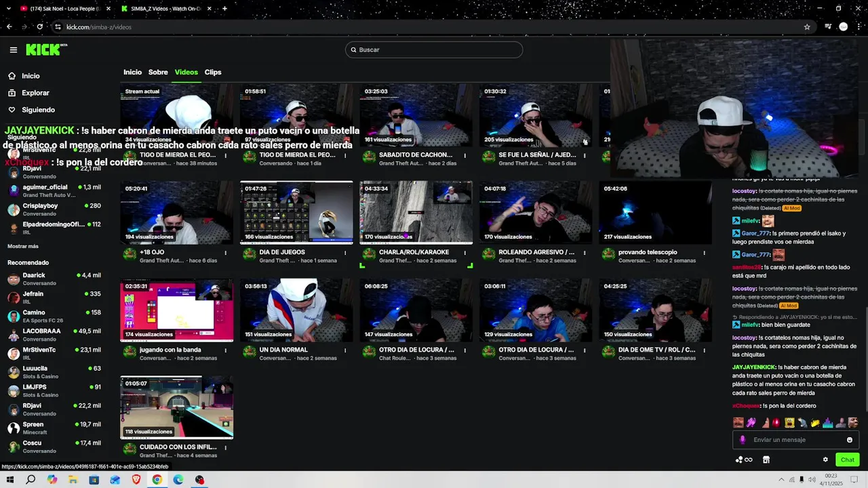Send the SpongeBob emote
This screenshot has width=868, height=488.
(789, 423)
